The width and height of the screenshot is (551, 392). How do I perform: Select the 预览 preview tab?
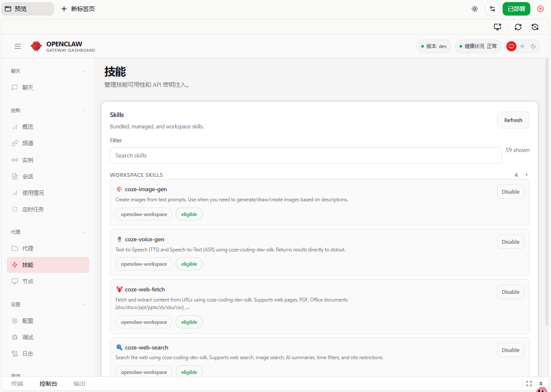pyautogui.click(x=28, y=9)
